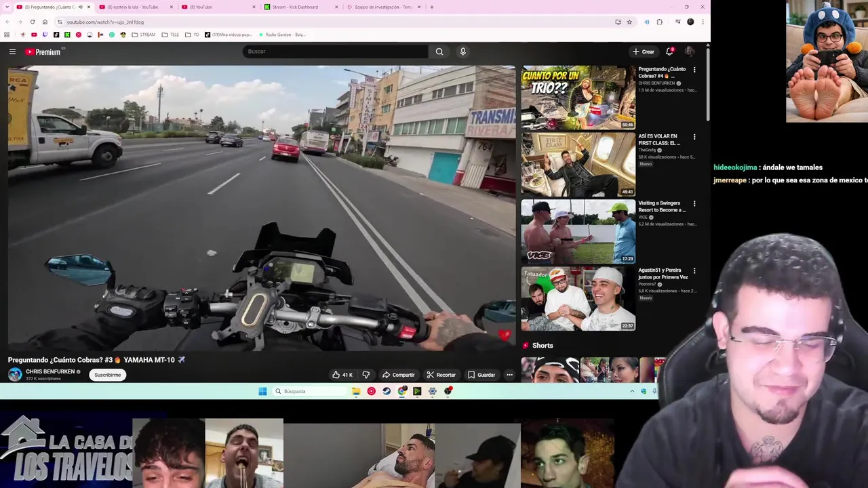Show hidden system tray icons chevron
This screenshot has height=488, width=868.
(632, 391)
